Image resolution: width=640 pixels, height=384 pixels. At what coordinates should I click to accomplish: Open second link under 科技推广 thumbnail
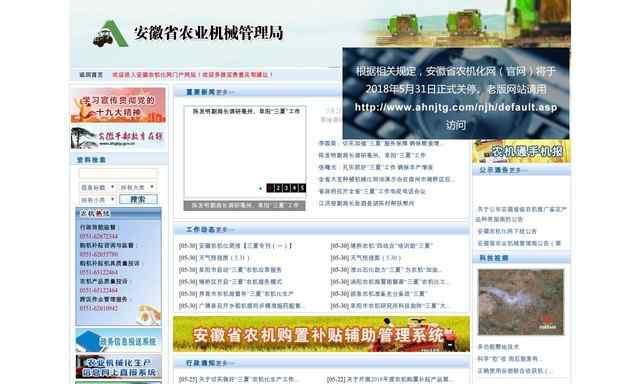click(x=510, y=359)
